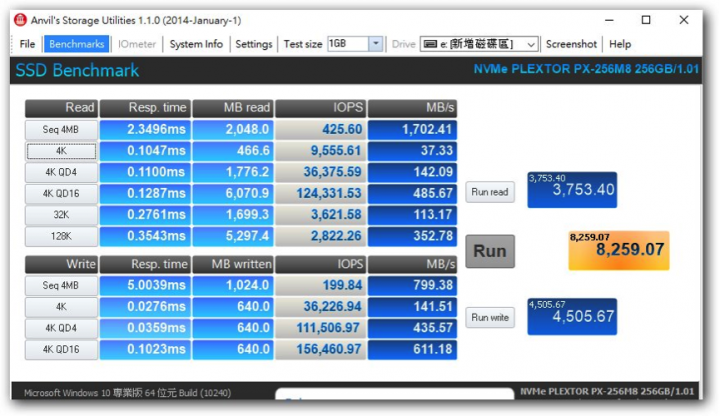Open the System Info menu
The width and height of the screenshot is (720, 416).
196,44
